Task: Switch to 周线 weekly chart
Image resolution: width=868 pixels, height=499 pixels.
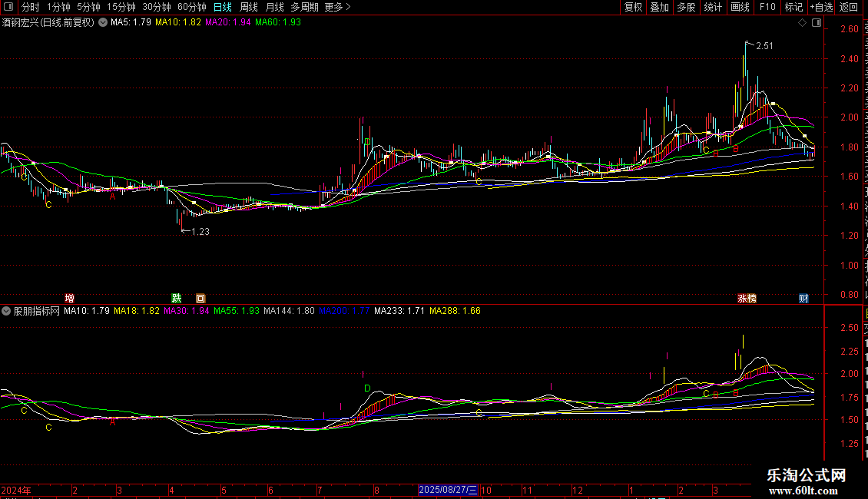Action: pos(249,7)
